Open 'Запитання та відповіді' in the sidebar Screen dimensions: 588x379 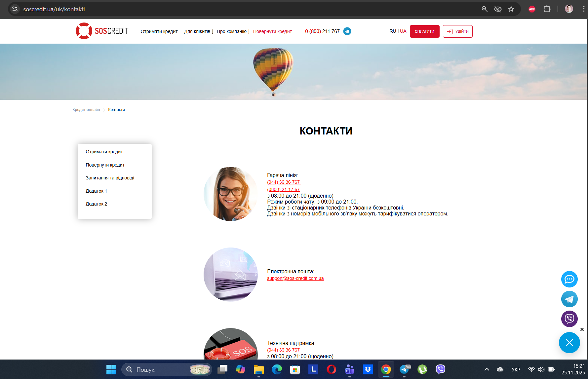[110, 178]
